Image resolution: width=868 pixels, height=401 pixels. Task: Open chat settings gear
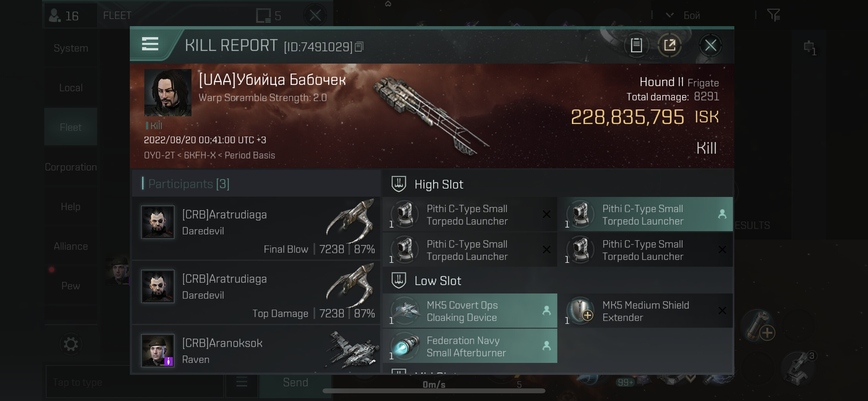(x=71, y=344)
